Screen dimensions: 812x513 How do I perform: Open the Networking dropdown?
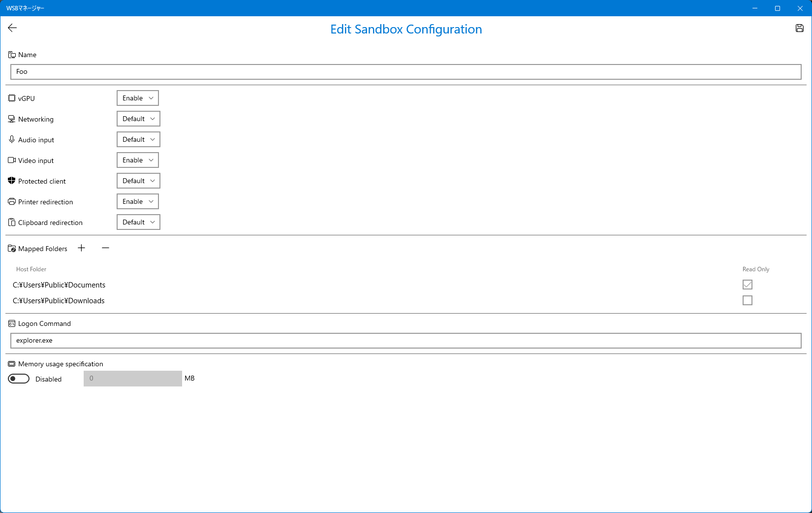click(x=138, y=119)
